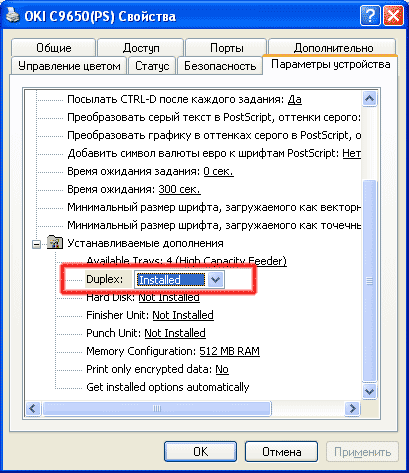Open the Статус tab
The image size is (409, 473).
(x=152, y=66)
